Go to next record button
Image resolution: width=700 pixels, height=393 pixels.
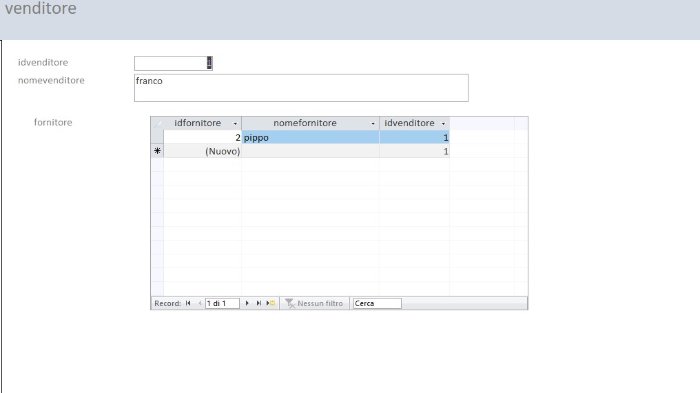247,303
